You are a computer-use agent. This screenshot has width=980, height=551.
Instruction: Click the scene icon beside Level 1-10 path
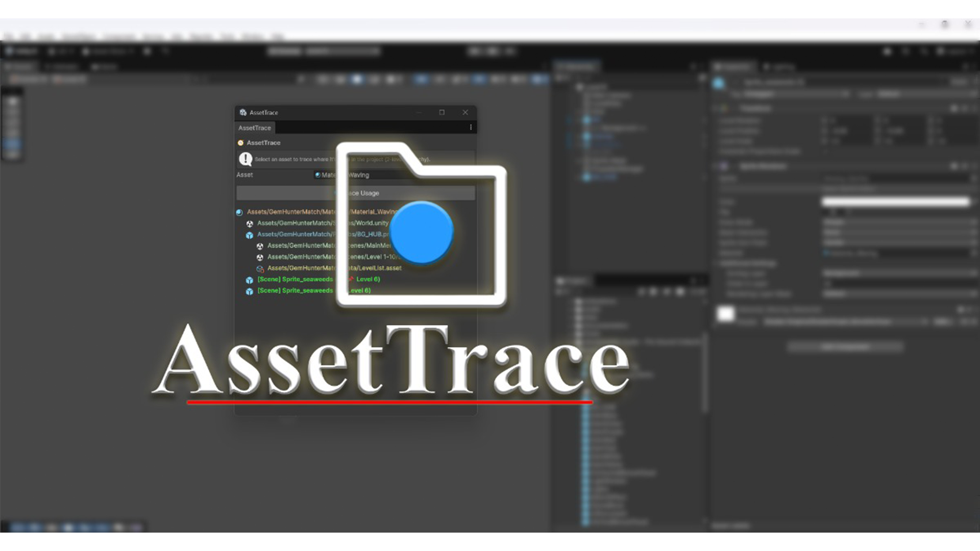(260, 258)
